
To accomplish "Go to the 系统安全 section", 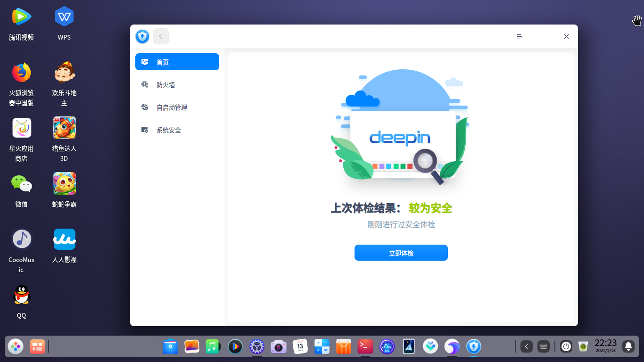I will [177, 130].
